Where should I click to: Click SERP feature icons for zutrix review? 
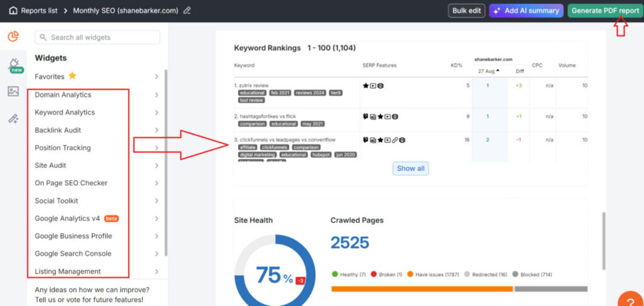pos(374,86)
